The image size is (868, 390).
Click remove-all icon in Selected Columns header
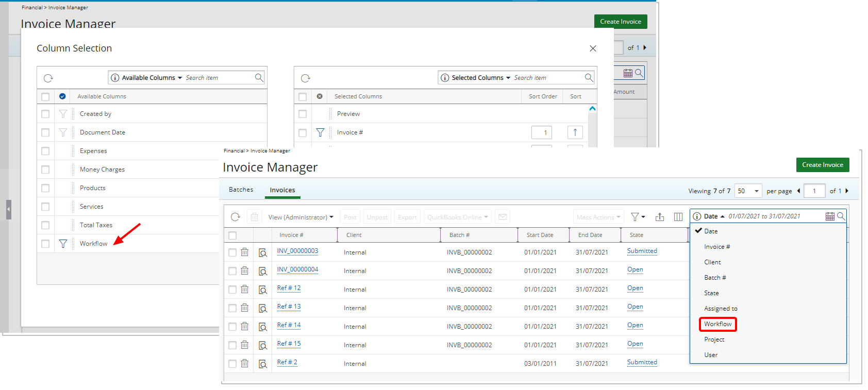click(320, 96)
